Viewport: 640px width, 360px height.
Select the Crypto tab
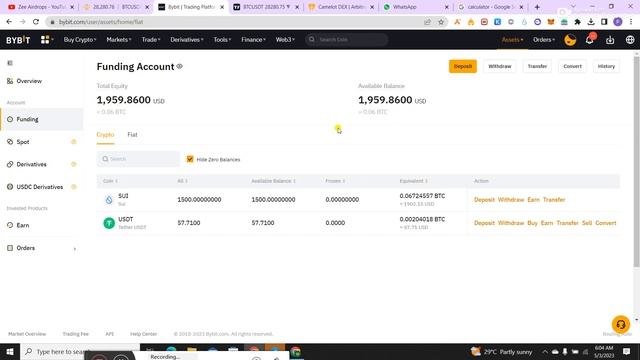(x=105, y=135)
